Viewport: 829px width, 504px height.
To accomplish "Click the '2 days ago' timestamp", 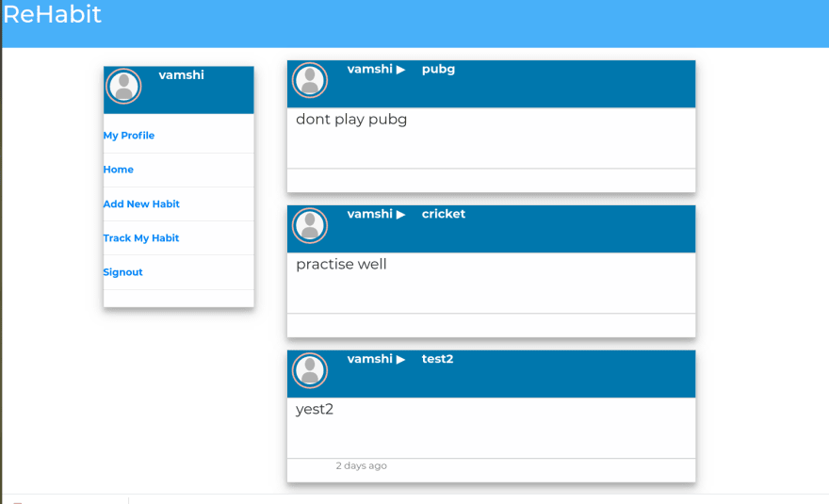I will pyautogui.click(x=361, y=466).
